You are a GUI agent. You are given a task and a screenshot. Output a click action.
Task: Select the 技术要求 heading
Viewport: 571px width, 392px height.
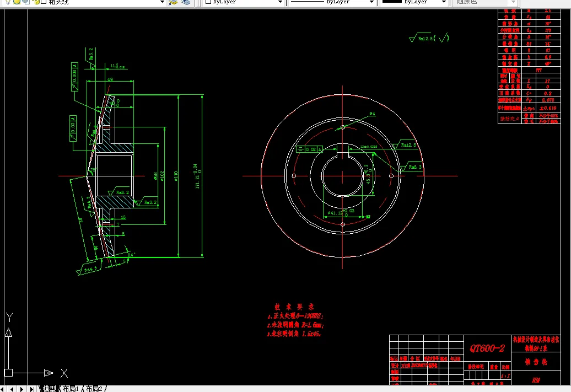(x=294, y=307)
